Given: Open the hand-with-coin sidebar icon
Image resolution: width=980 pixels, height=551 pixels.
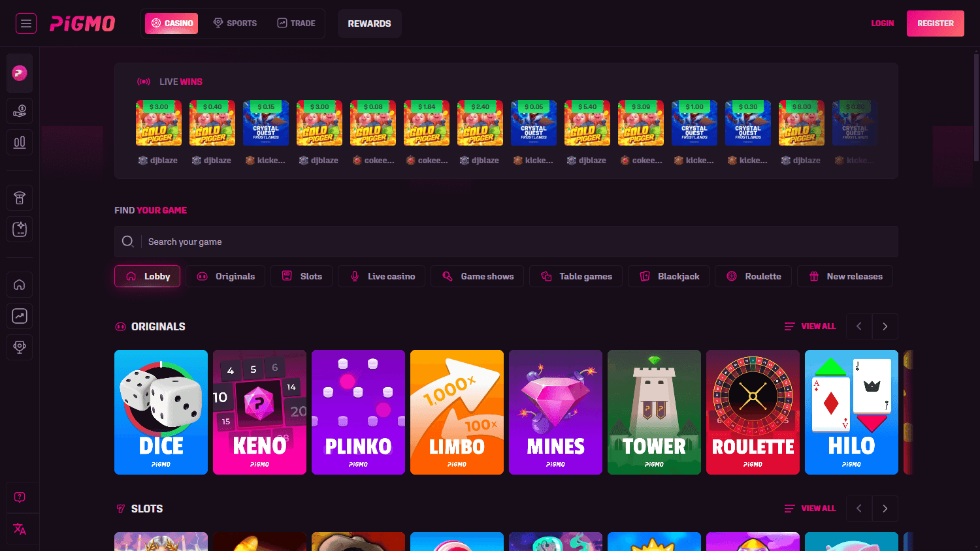Looking at the screenshot, I should point(20,111).
